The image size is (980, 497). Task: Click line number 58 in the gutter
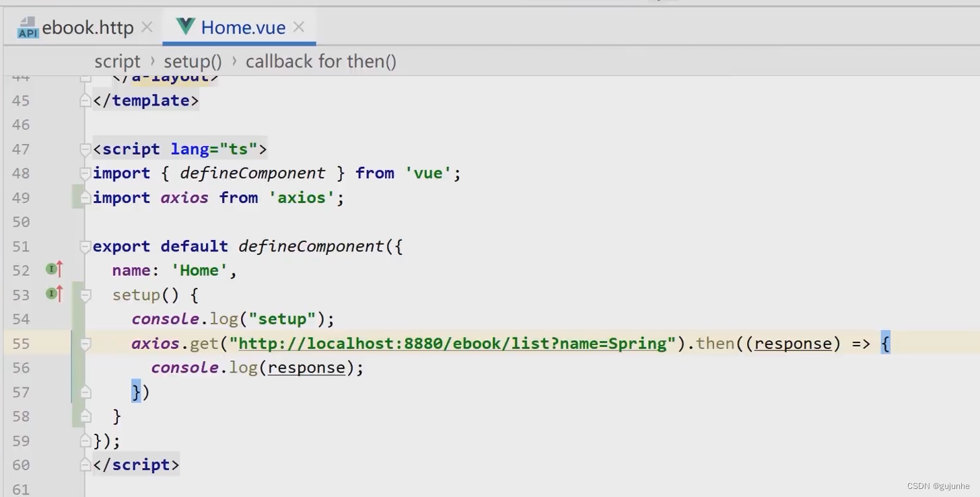pyautogui.click(x=21, y=416)
